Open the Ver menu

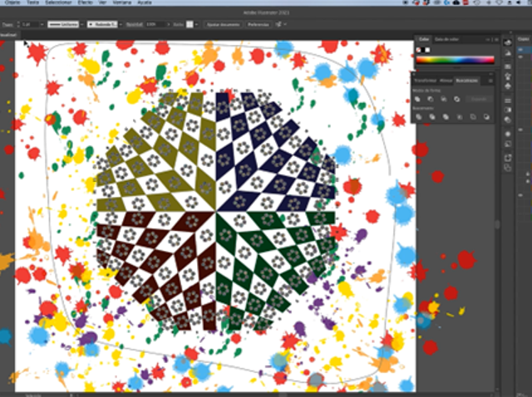[103, 2]
